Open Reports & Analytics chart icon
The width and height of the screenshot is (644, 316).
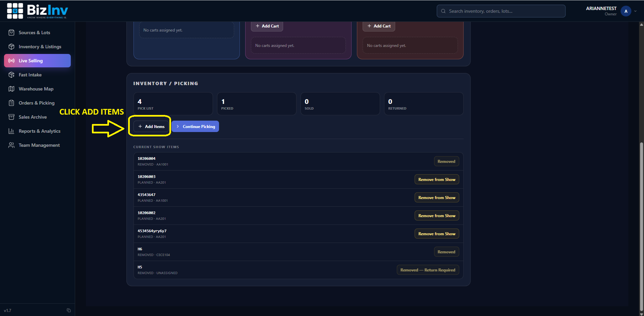pos(11,131)
